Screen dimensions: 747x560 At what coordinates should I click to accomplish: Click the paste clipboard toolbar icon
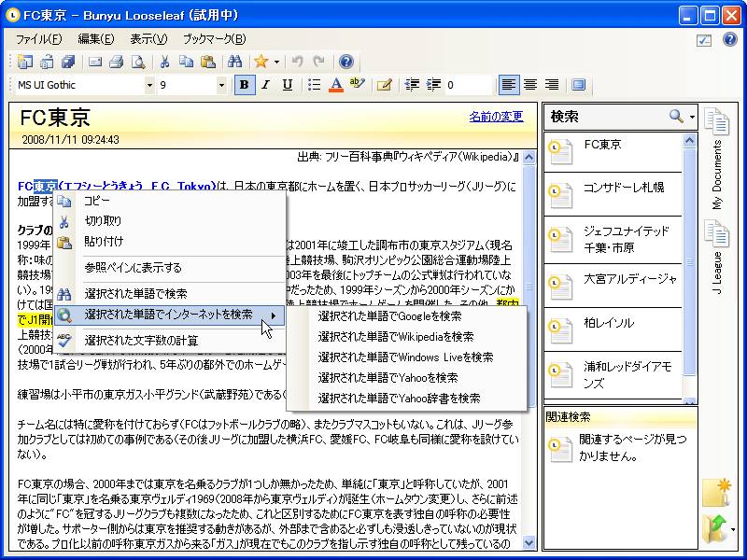pos(208,62)
